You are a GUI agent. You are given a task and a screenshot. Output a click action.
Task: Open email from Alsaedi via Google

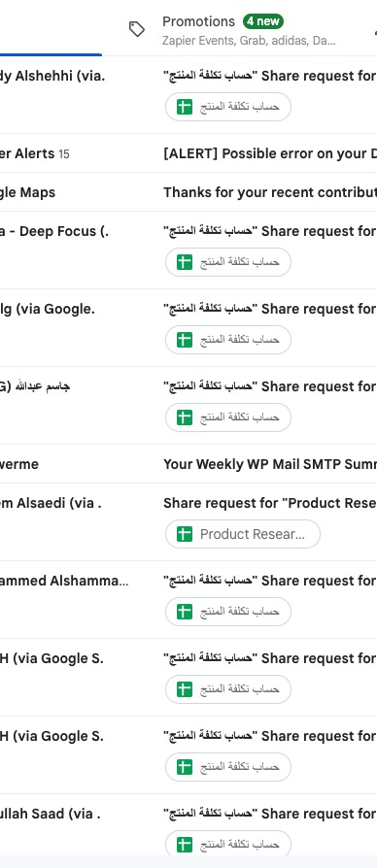coord(51,503)
